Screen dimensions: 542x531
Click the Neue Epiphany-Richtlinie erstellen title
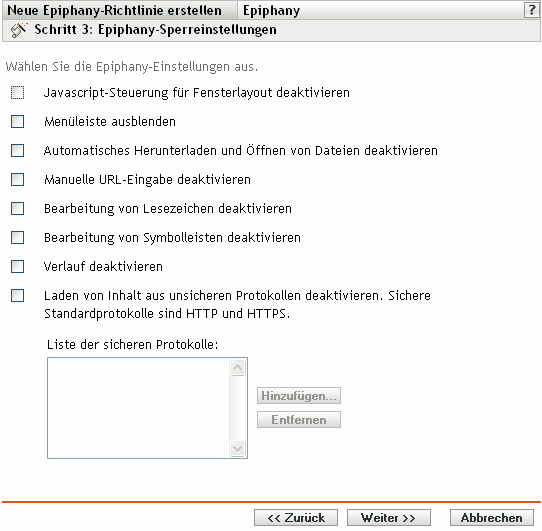point(114,10)
